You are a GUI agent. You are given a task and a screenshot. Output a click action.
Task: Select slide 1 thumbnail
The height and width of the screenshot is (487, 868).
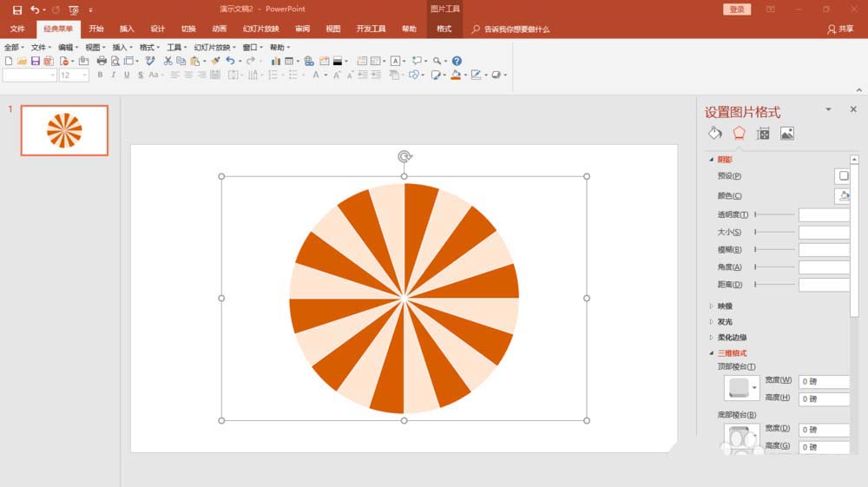64,130
